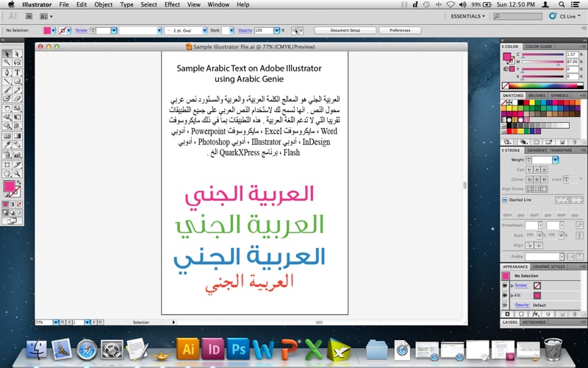Screen dimensions: 588x368
Task: Select the Hand tool
Action: pos(7,173)
